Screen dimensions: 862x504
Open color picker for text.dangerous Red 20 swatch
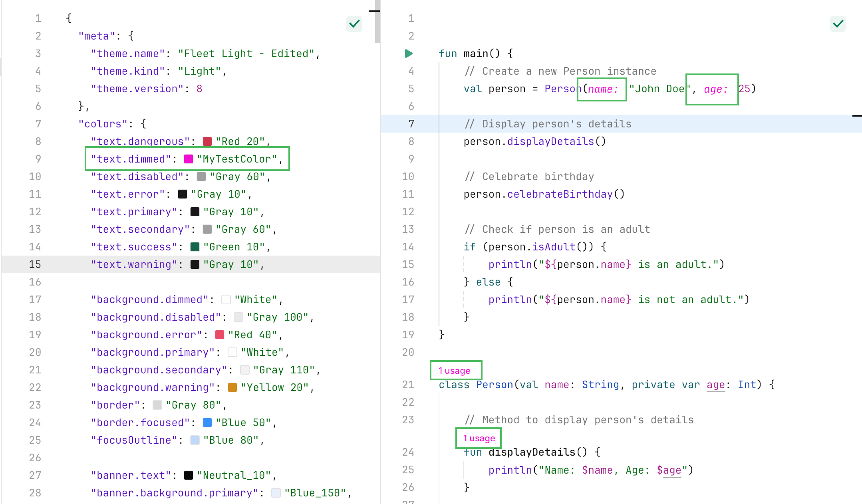pos(207,141)
